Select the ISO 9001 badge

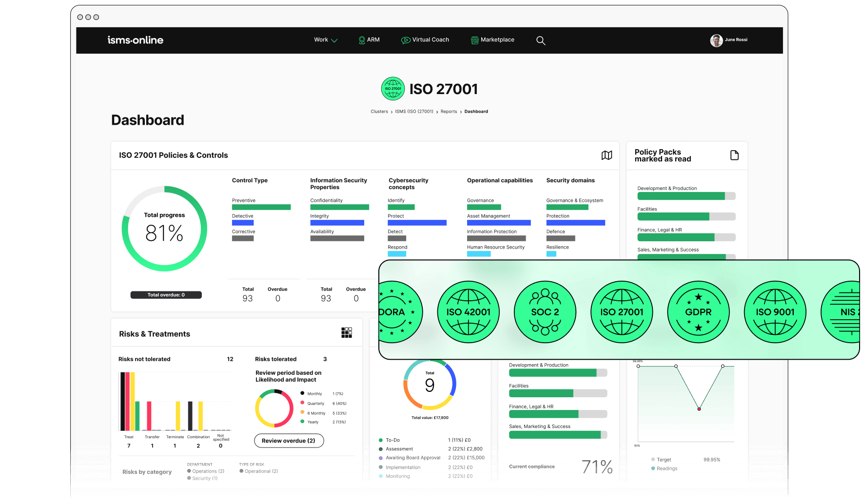tap(775, 312)
